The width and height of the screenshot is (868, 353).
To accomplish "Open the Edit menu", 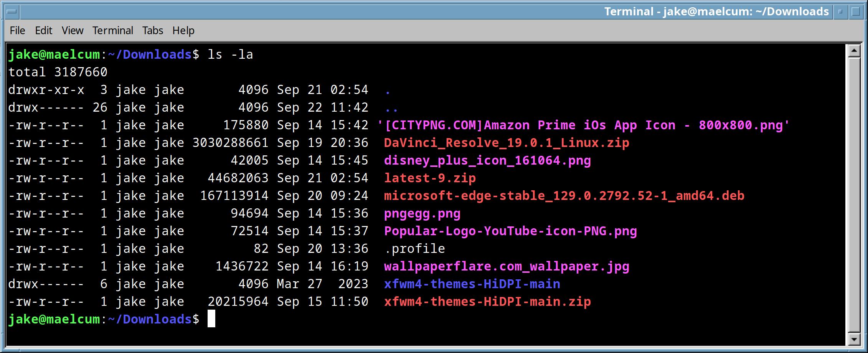I will point(43,30).
